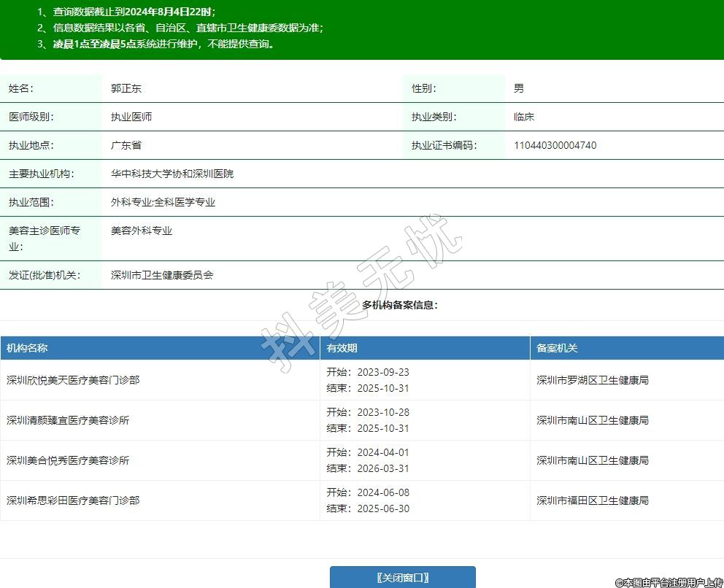Click the 多机构备案信息 section heading

coord(400,305)
